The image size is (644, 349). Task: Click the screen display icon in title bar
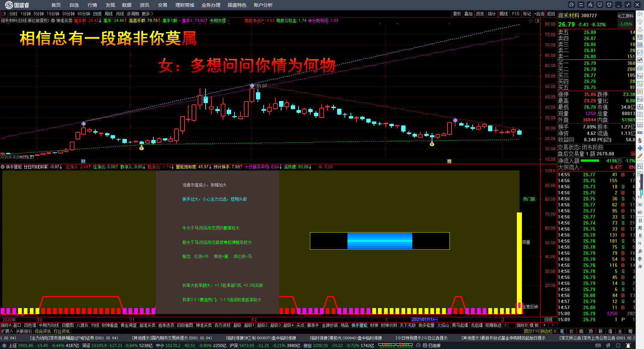(600, 5)
